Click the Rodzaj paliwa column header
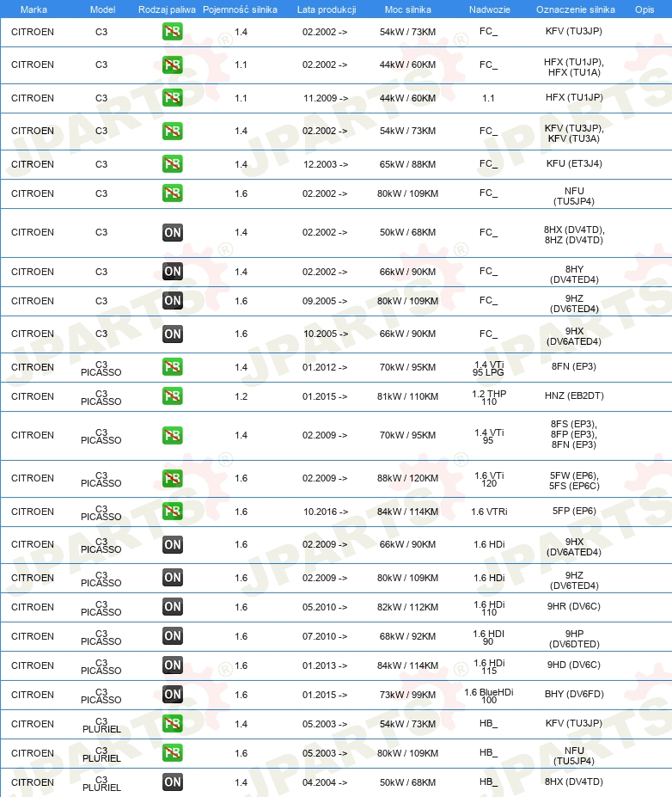Screen dimensions: 672x797 point(167,9)
